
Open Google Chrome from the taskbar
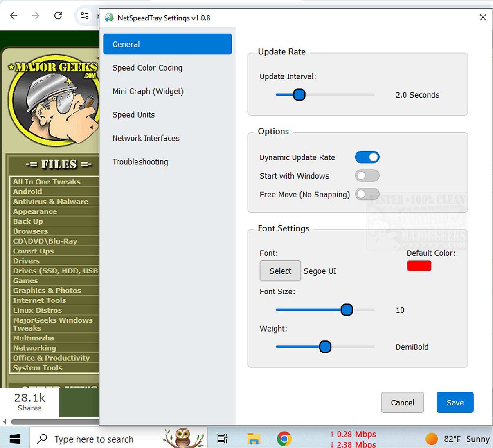284,439
